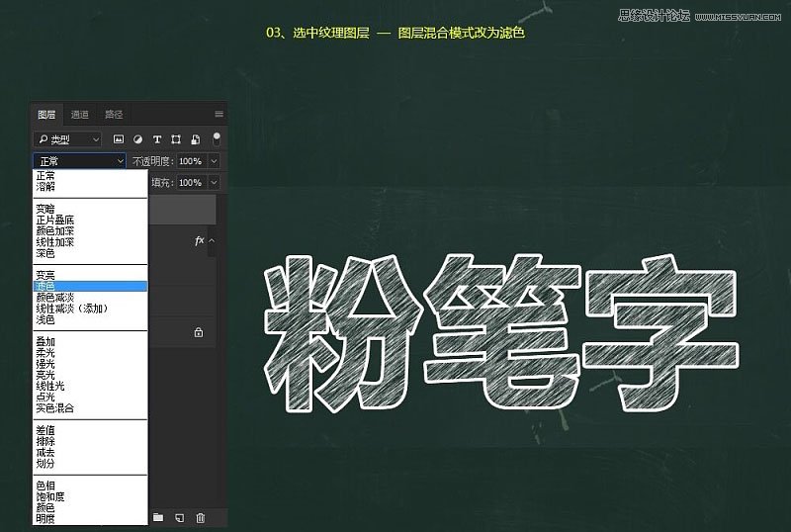Choose 差值 blend mode
This screenshot has height=532, width=791.
(90, 430)
